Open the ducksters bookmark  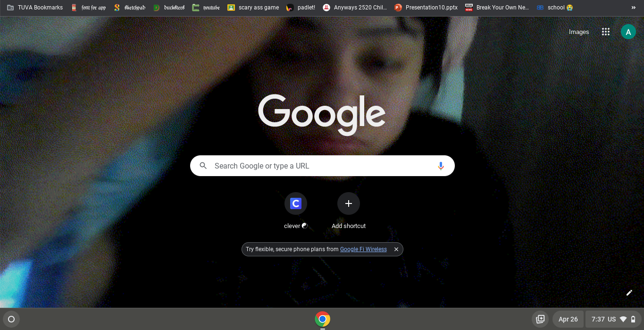coord(169,8)
